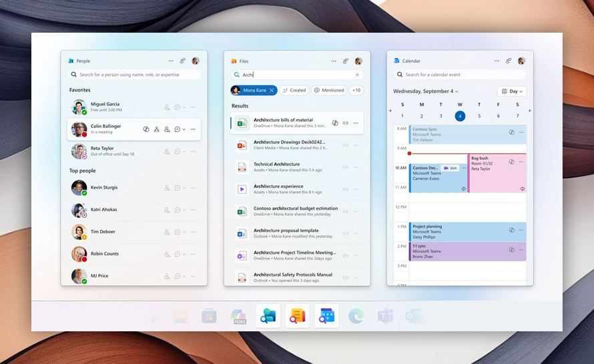Click the link icon in the Files panel header
The image size is (594, 364).
(345, 61)
